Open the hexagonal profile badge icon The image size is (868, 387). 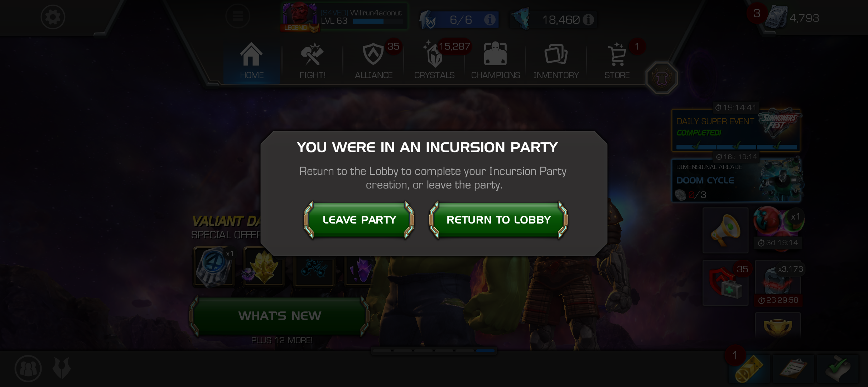[x=662, y=78]
